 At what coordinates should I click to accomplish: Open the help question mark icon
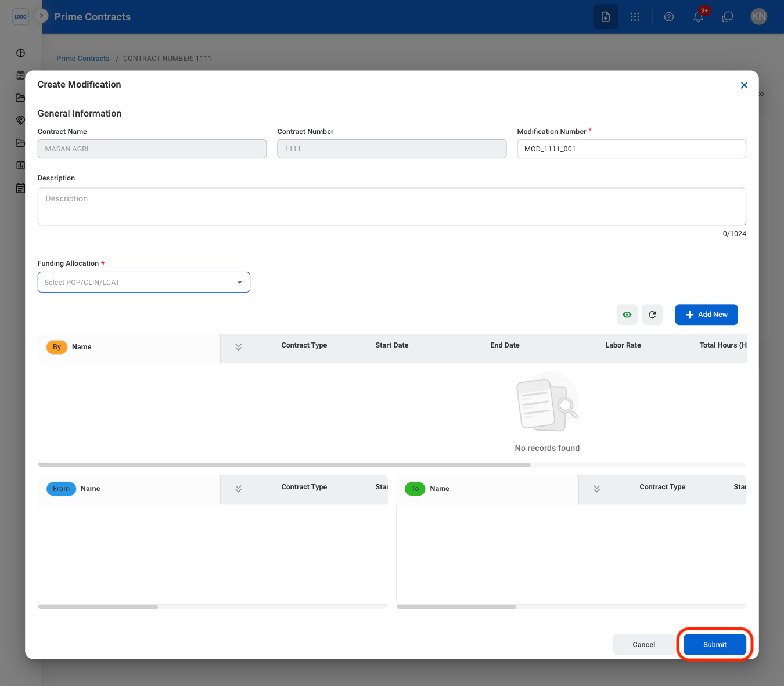(x=669, y=17)
